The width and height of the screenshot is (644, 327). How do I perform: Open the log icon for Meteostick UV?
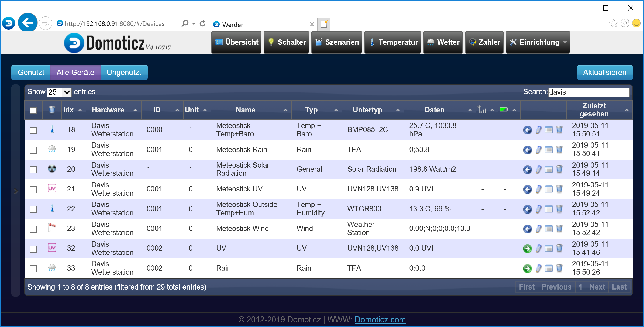tap(549, 189)
